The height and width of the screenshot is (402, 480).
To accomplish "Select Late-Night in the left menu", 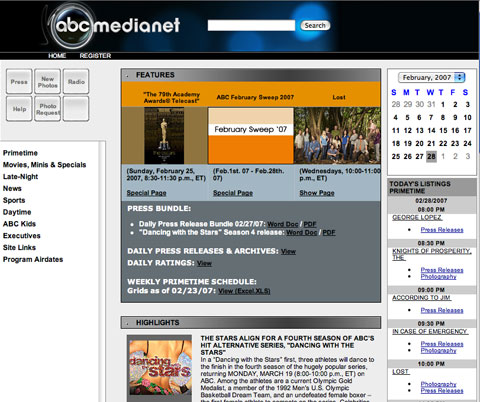I will pos(20,177).
